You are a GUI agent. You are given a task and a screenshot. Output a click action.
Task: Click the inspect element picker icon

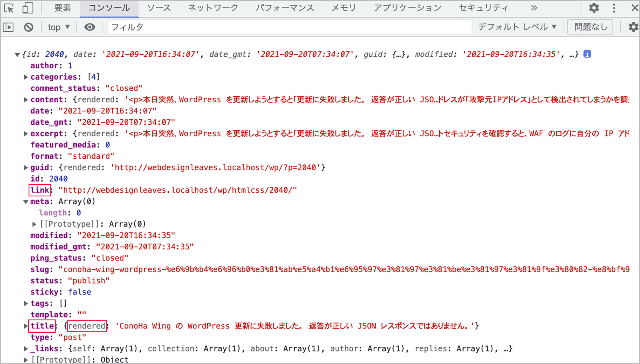tap(9, 8)
